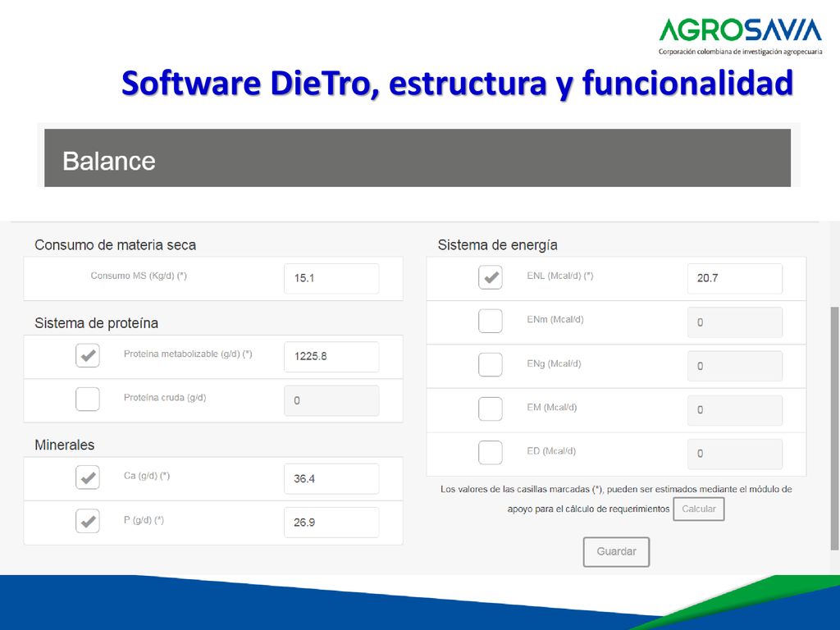Click the AGROSAVIA logo
This screenshot has width=840, height=630.
[741, 35]
